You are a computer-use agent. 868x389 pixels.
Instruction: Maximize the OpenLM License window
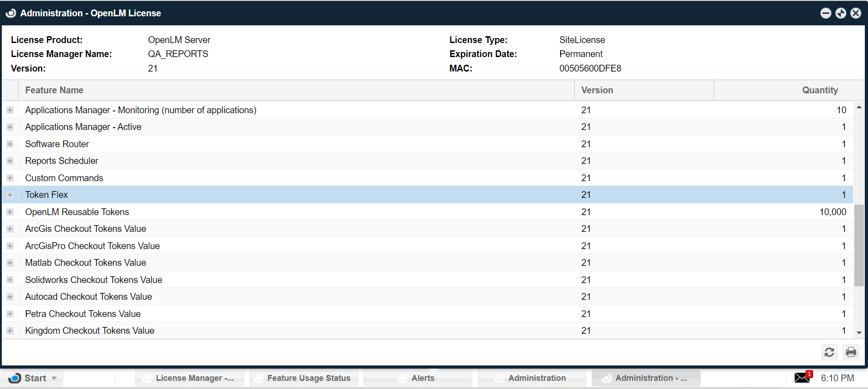840,13
